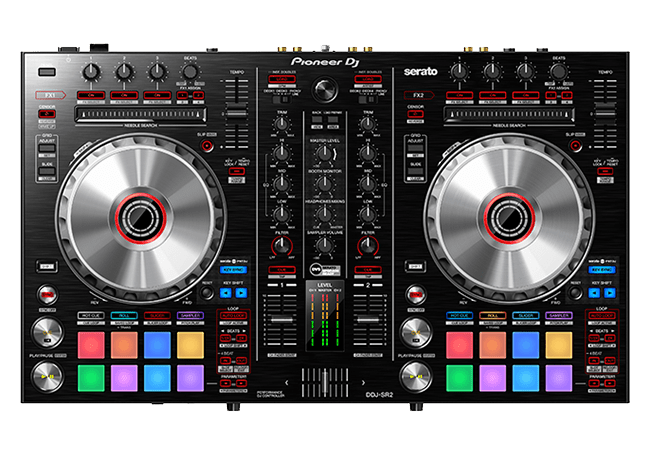Set deck 1 loop IN point button
Image resolution: width=650 pixels, height=460 pixels.
click(x=225, y=361)
